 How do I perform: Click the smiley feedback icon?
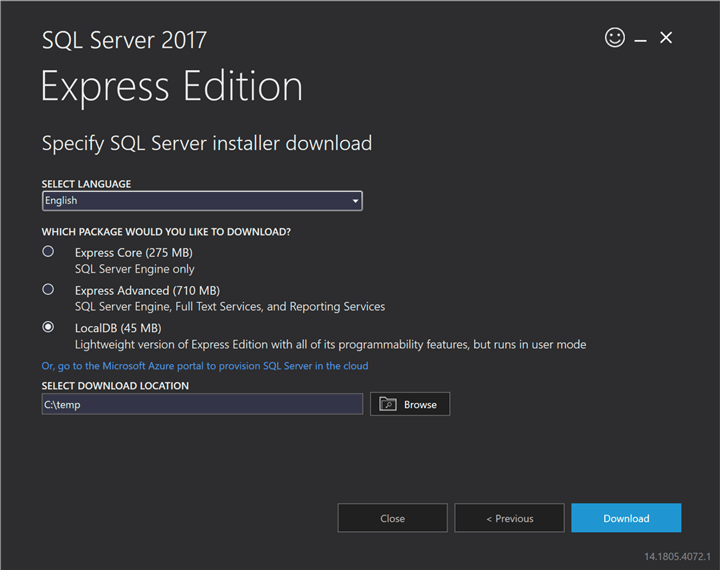[614, 38]
